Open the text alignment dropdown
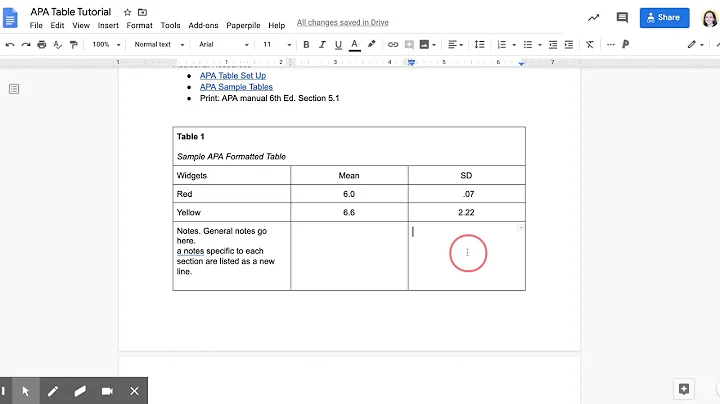 [x=456, y=45]
